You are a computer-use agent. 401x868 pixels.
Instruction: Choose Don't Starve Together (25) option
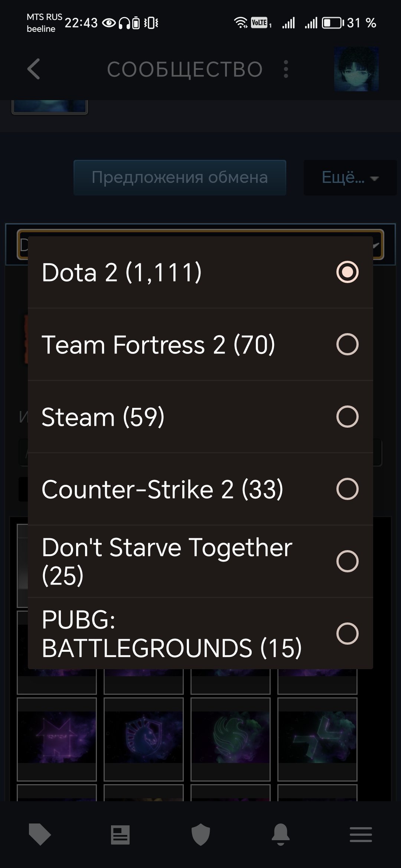pyautogui.click(x=200, y=561)
